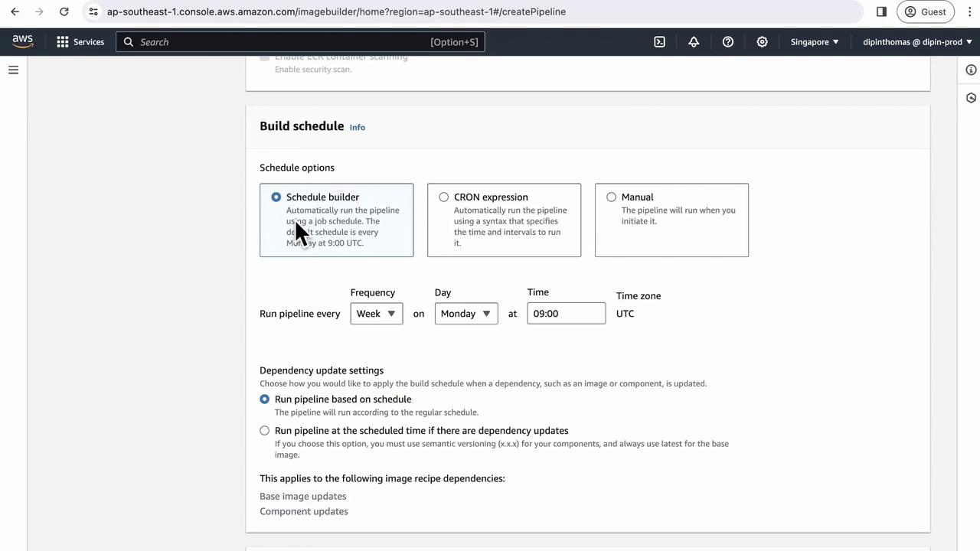Open the info panel icon on right edge
Image resolution: width=980 pixels, height=551 pixels.
[971, 70]
